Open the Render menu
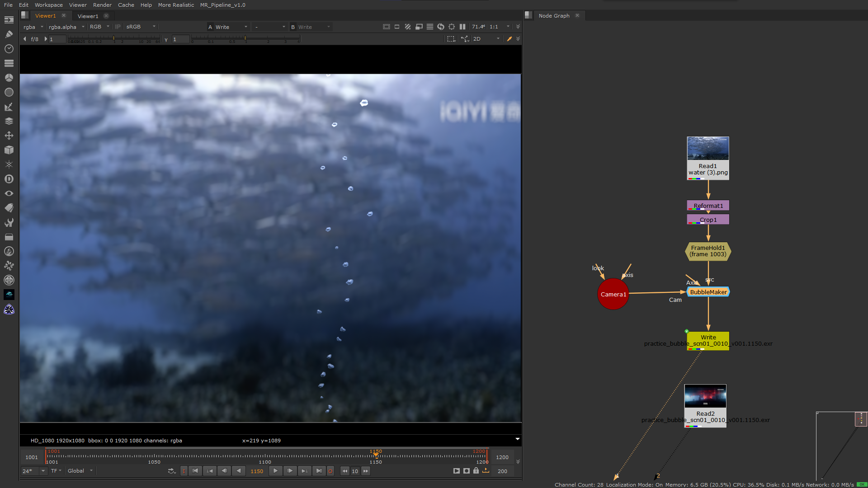 (102, 5)
